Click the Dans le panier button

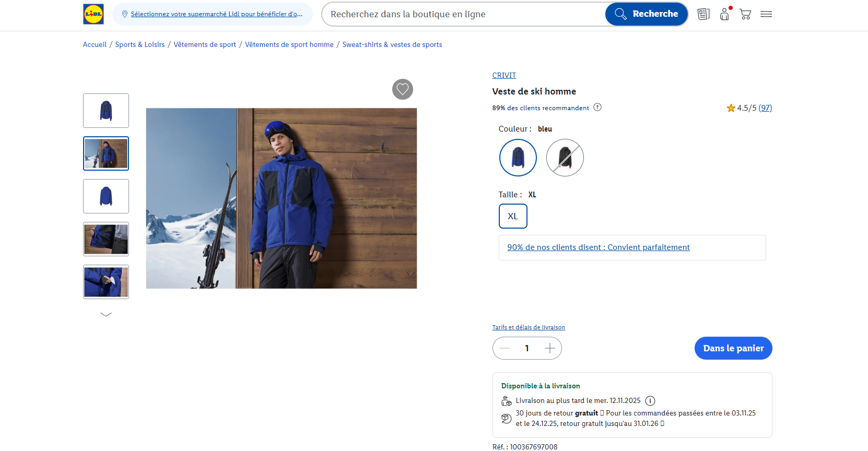733,348
